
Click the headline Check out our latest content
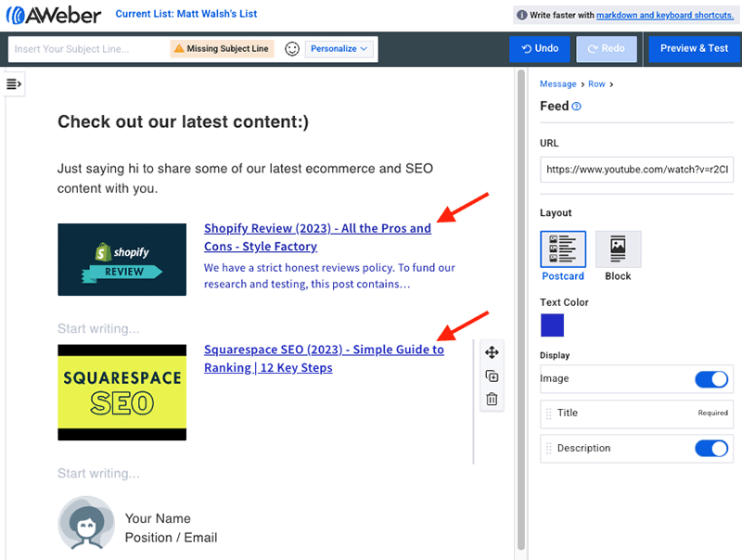click(x=183, y=122)
